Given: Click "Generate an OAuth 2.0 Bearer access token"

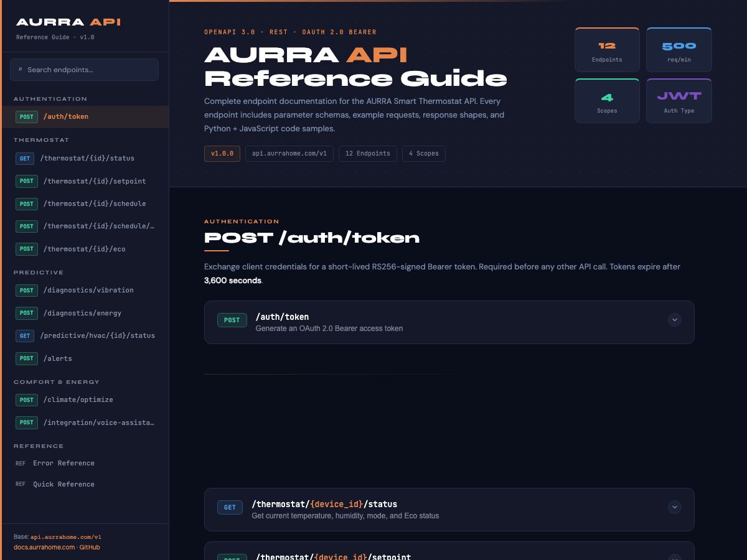Looking at the screenshot, I should pos(329,329).
